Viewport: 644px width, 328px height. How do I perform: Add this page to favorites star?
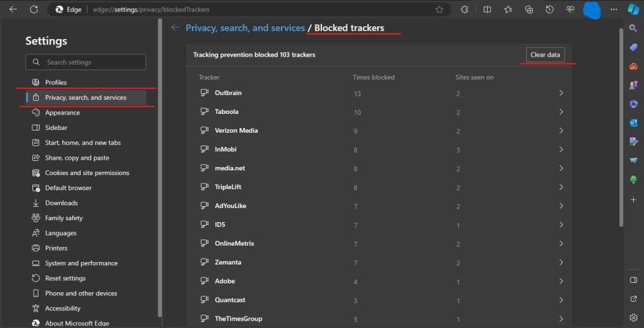pos(439,10)
